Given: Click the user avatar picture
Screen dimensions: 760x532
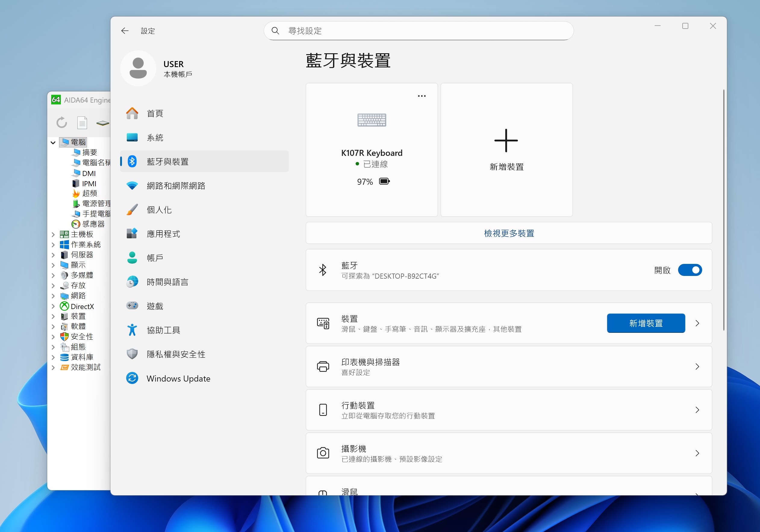Looking at the screenshot, I should tap(138, 68).
